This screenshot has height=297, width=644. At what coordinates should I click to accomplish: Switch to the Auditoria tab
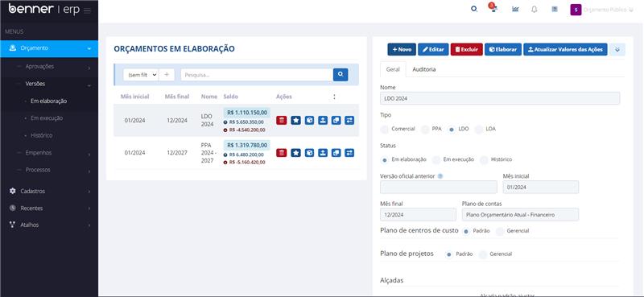tap(424, 69)
